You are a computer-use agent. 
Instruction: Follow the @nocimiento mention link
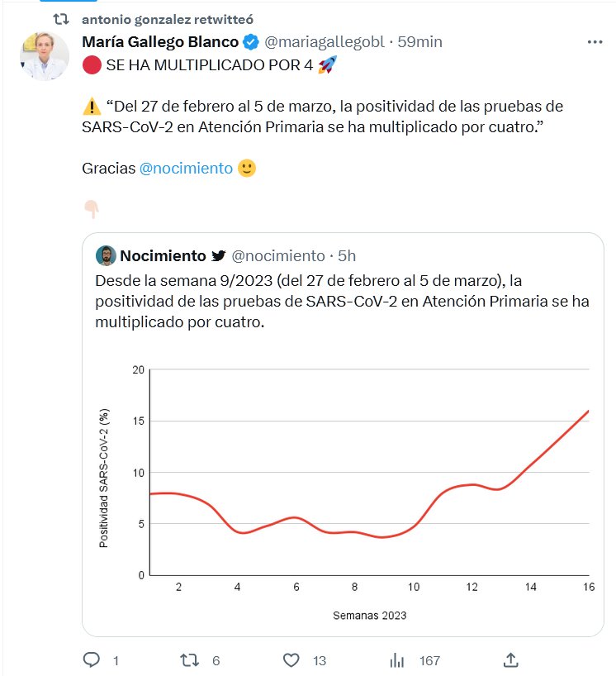pos(186,168)
